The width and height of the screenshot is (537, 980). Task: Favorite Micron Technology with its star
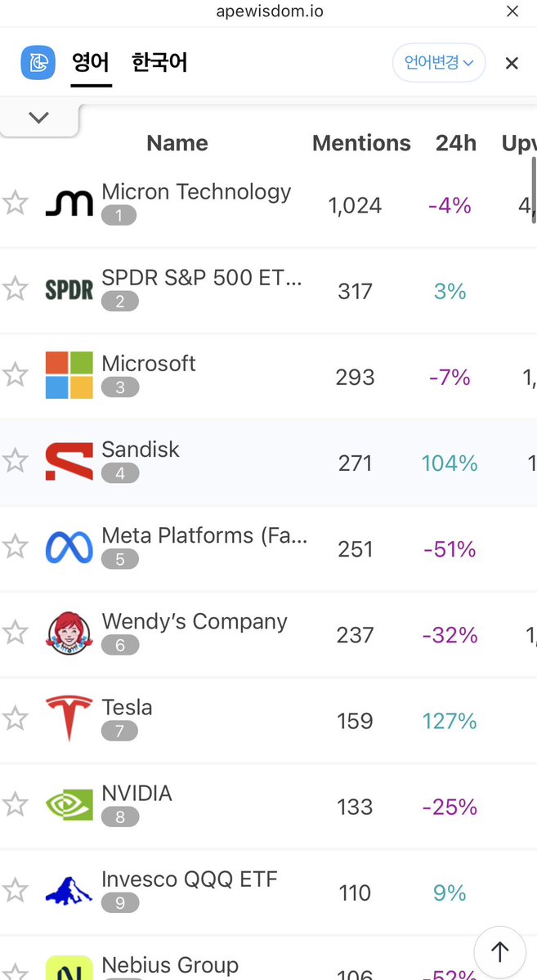click(15, 204)
